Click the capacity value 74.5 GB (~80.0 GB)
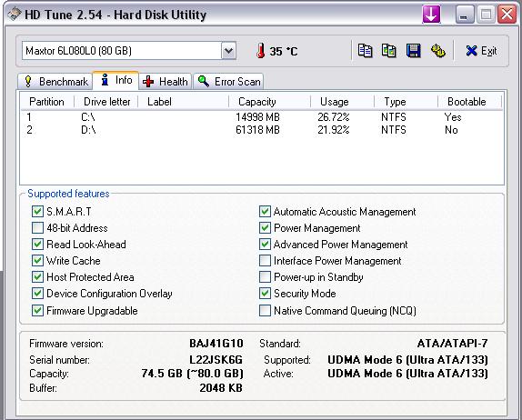This screenshot has width=522, height=420. pyautogui.click(x=193, y=374)
